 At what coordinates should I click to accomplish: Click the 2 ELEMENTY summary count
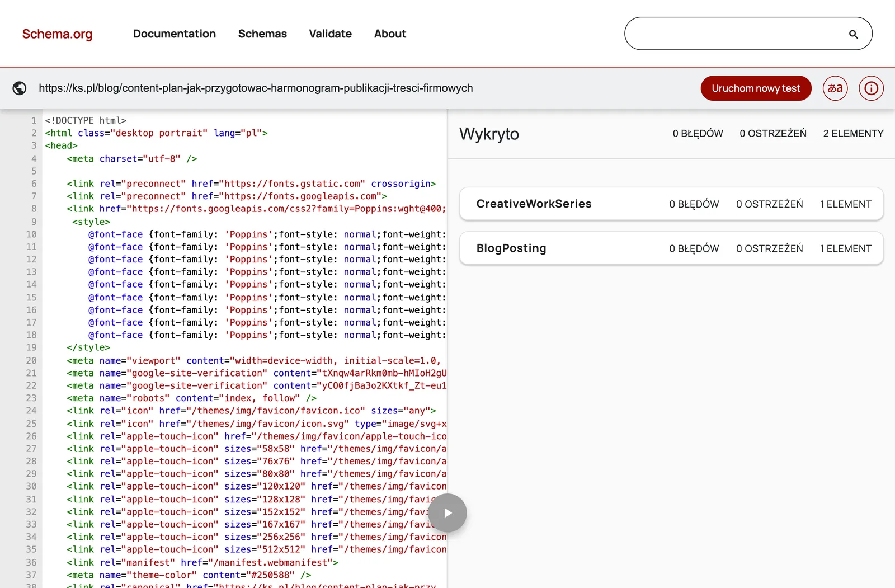(x=853, y=134)
